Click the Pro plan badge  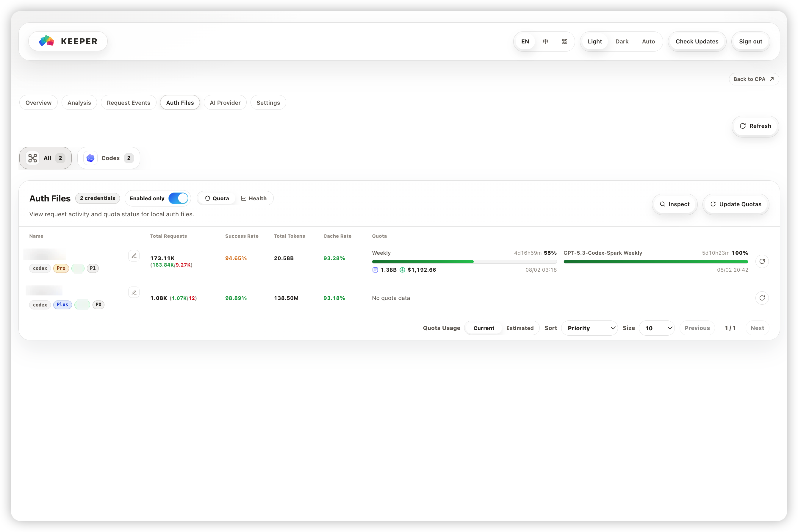click(x=61, y=268)
